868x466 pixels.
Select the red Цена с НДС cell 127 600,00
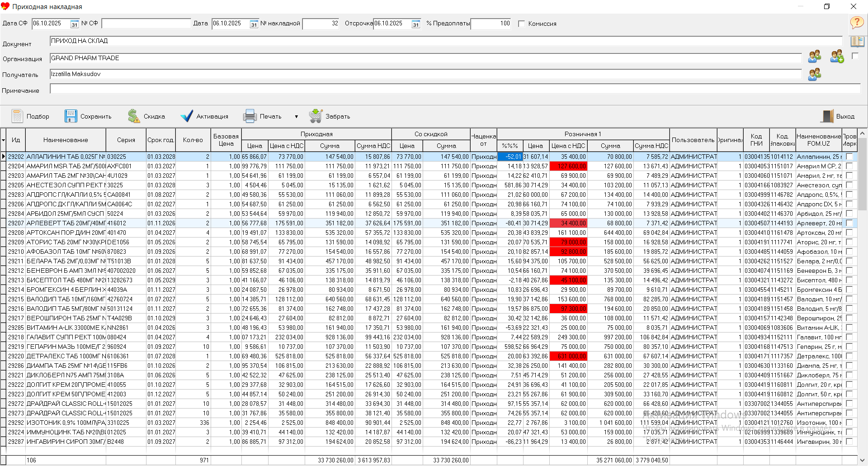[x=568, y=166]
